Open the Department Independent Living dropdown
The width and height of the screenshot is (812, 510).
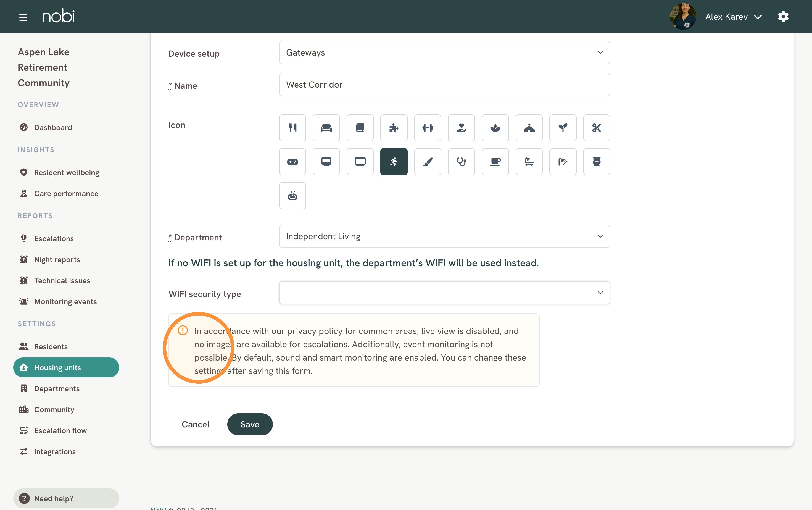444,236
